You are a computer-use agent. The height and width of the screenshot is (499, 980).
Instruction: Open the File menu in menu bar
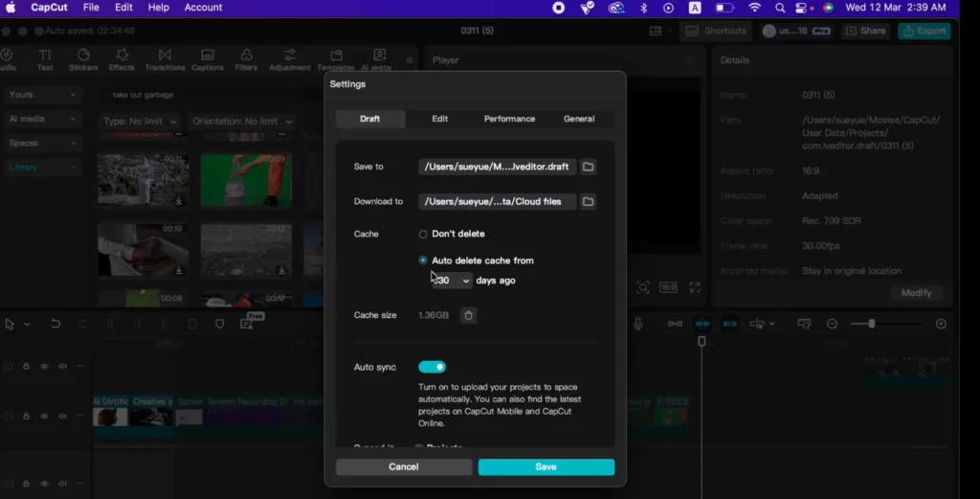point(91,8)
